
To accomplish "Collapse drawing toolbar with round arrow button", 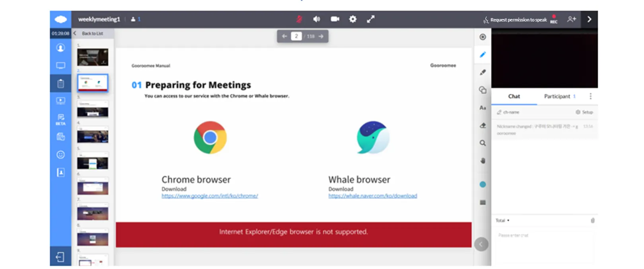I will [x=481, y=244].
